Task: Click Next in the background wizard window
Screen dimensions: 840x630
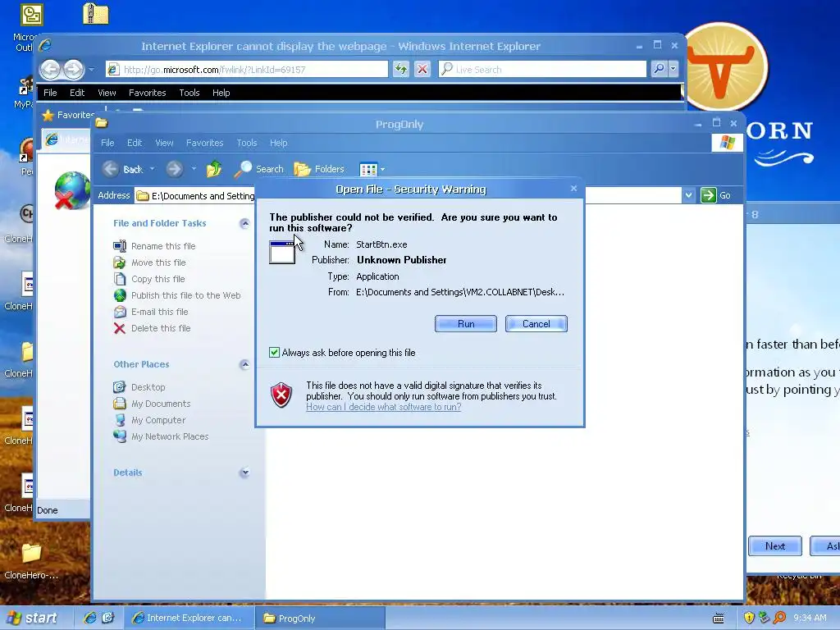Action: [x=774, y=546]
